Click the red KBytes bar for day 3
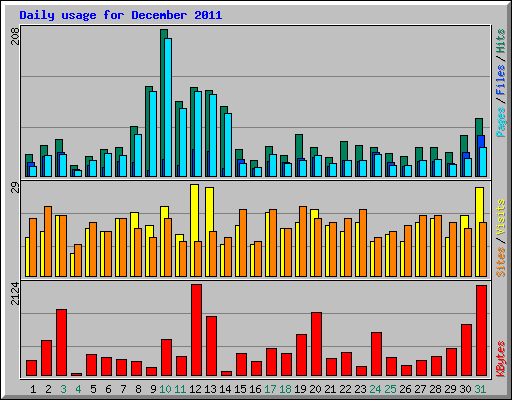 [x=61, y=342]
